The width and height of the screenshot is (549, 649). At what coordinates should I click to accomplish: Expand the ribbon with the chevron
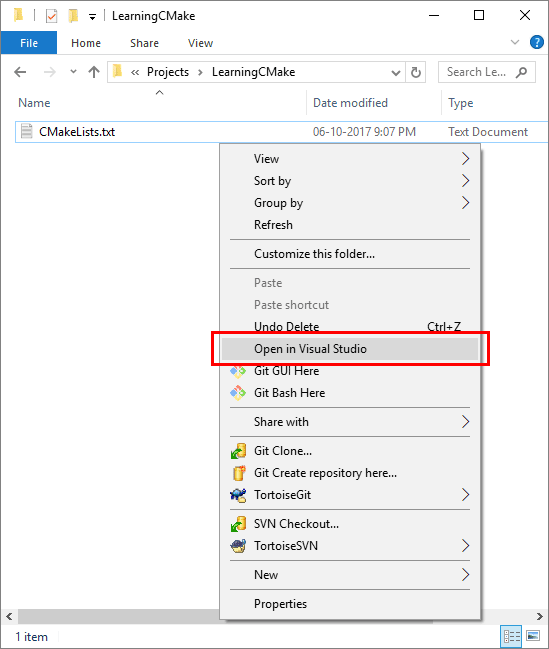[515, 42]
